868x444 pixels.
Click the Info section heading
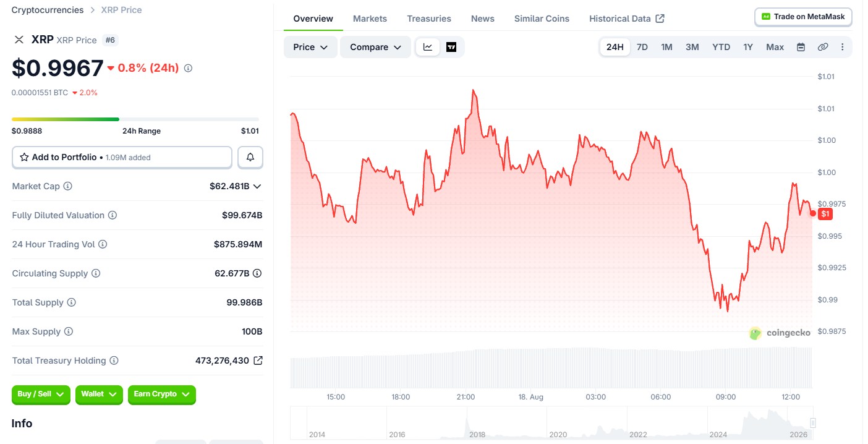click(x=22, y=424)
